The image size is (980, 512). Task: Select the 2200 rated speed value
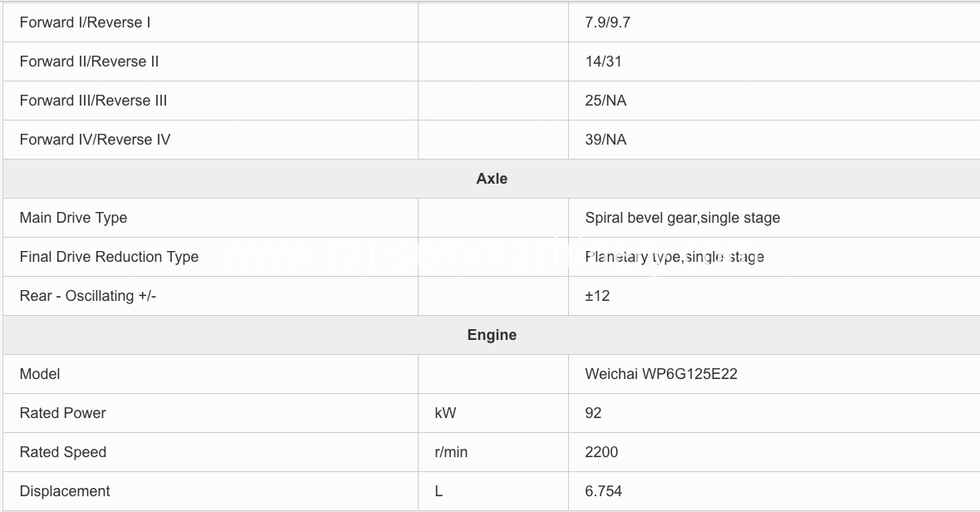pos(601,452)
